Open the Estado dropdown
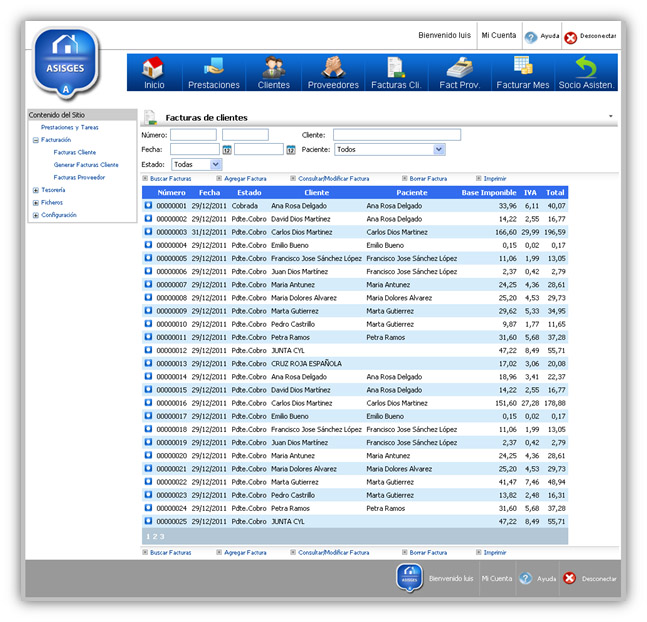The height and width of the screenshot is (622, 647). click(x=196, y=164)
